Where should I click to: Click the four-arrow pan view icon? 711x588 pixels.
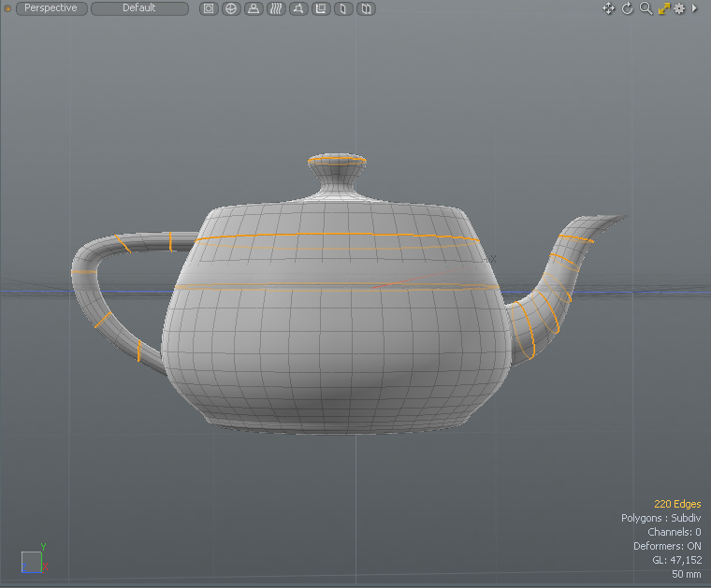[608, 8]
